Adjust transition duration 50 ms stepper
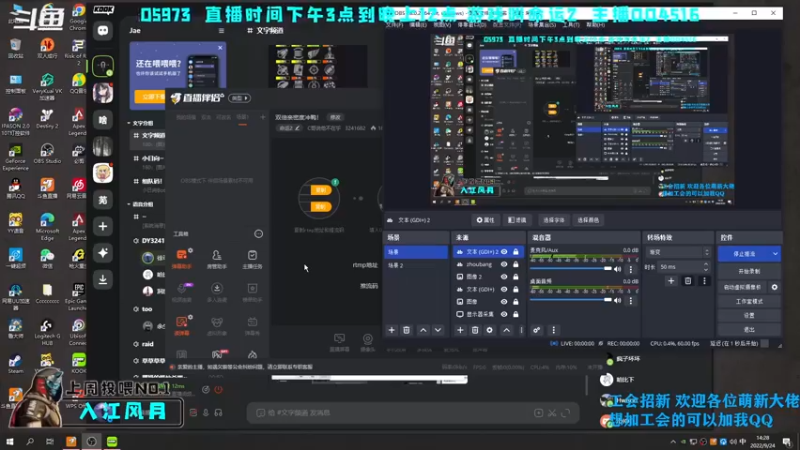Viewport: 800px width, 450px height. (706, 267)
